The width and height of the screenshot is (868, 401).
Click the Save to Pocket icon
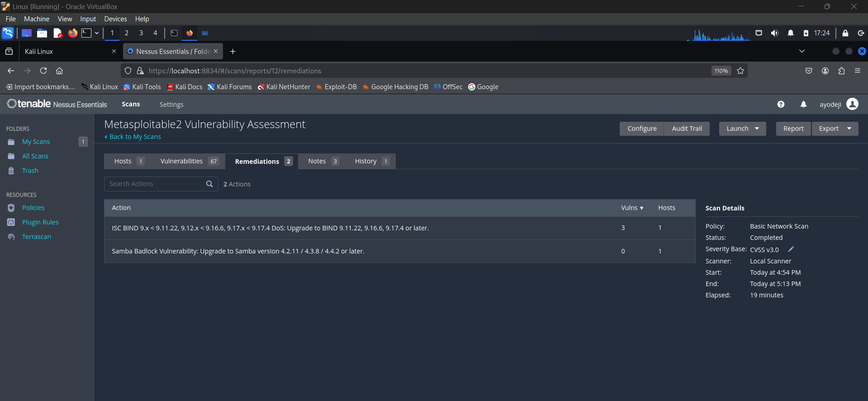tap(809, 71)
